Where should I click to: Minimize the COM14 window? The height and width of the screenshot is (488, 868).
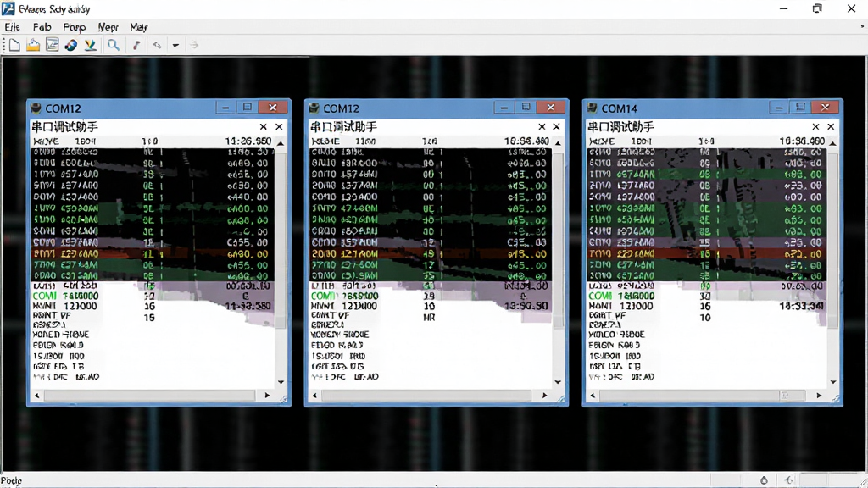779,107
